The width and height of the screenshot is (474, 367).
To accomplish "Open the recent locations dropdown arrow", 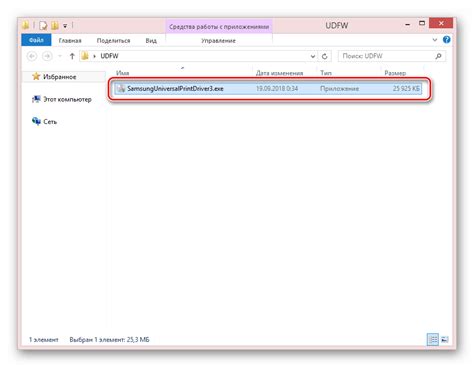I will (60, 56).
